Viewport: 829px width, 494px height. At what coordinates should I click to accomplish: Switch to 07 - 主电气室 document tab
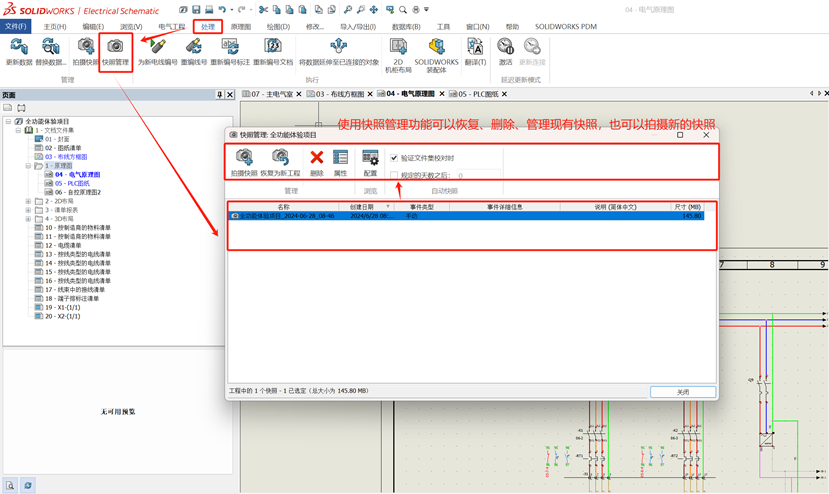pyautogui.click(x=272, y=94)
